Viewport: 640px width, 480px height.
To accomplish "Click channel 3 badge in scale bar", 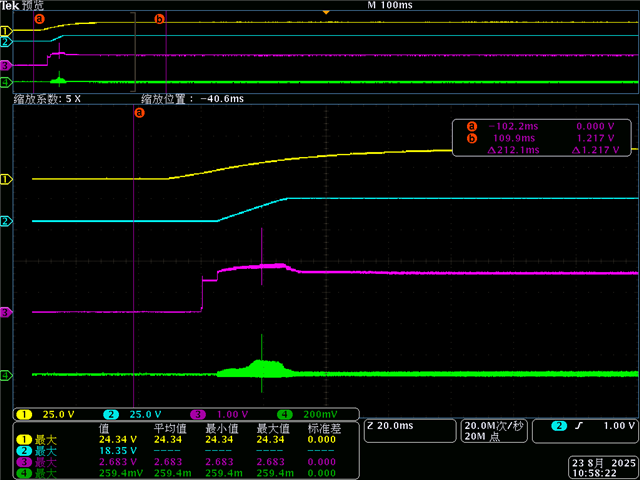I will pyautogui.click(x=198, y=415).
